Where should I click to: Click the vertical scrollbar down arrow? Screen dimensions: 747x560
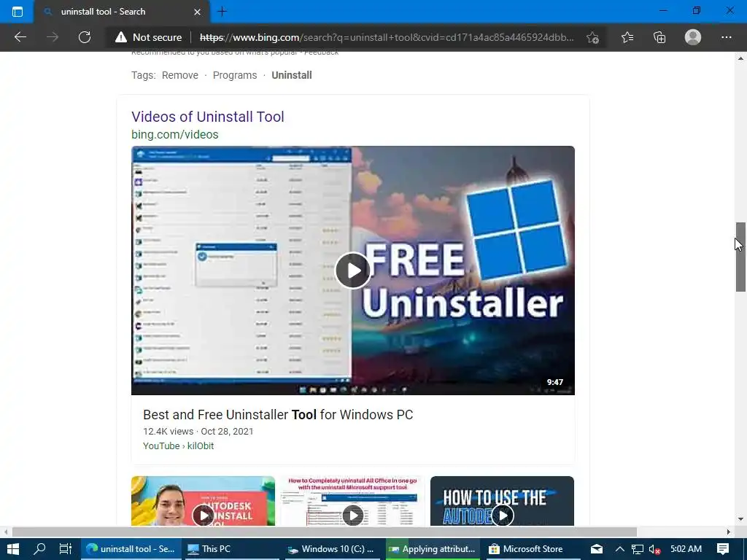pos(740,519)
